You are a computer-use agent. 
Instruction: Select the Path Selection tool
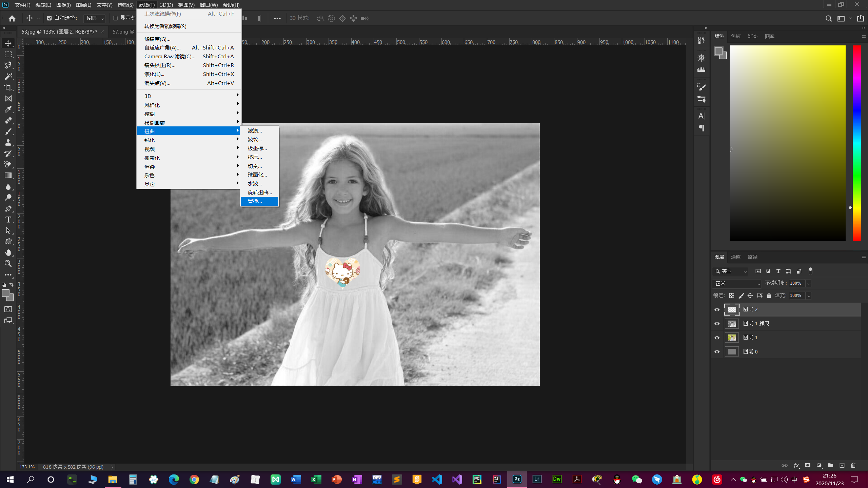pos(8,231)
